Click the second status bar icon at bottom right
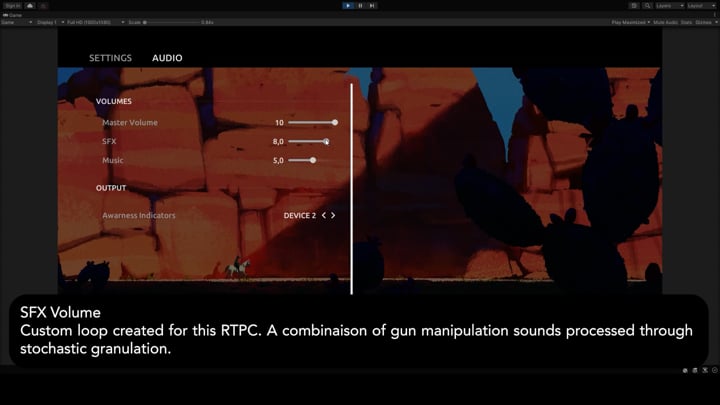 (695, 370)
